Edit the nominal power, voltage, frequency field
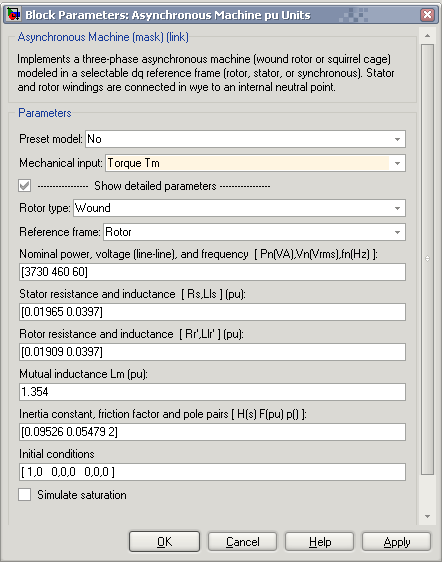This screenshot has width=442, height=562. pos(212,272)
